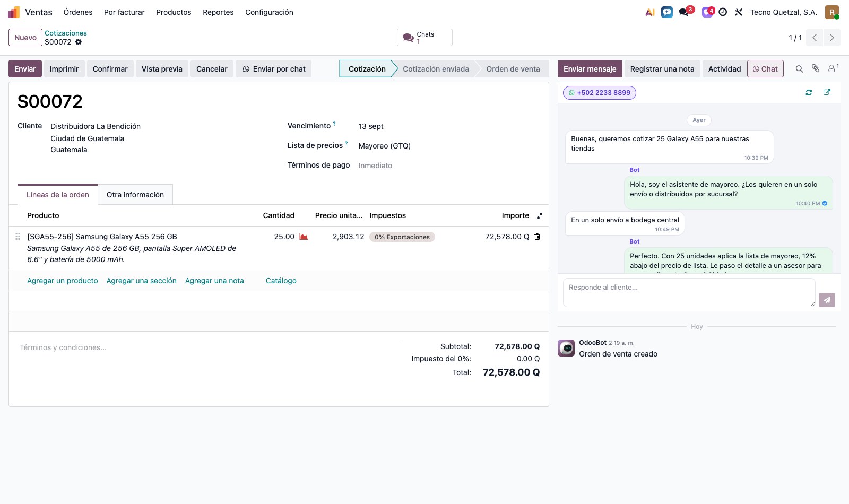Send the chat reply with paper plane button

pyautogui.click(x=827, y=300)
